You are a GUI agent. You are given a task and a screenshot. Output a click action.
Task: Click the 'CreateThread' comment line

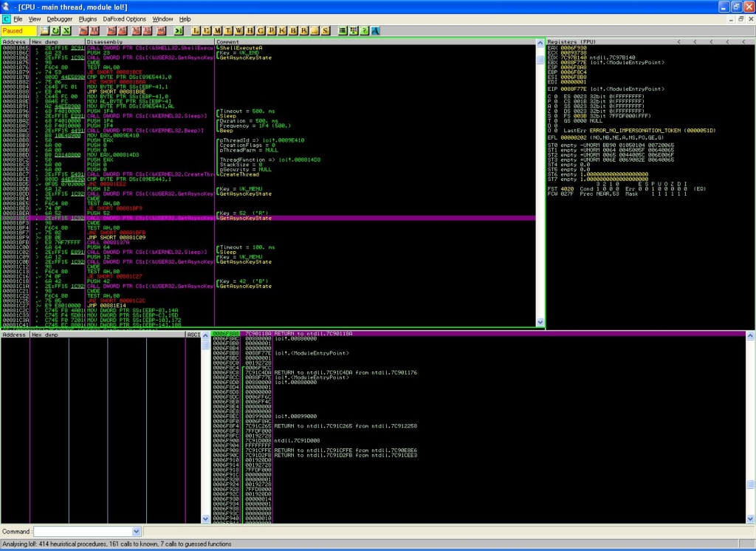click(238, 174)
